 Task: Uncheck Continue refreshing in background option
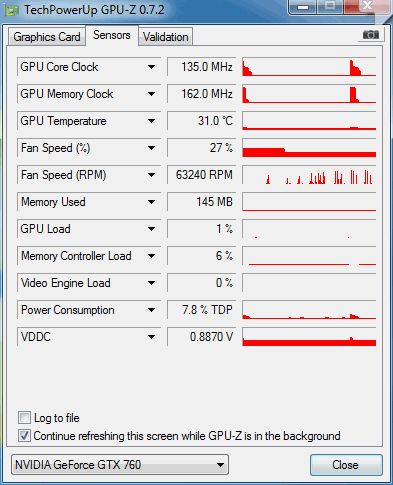coord(24,435)
